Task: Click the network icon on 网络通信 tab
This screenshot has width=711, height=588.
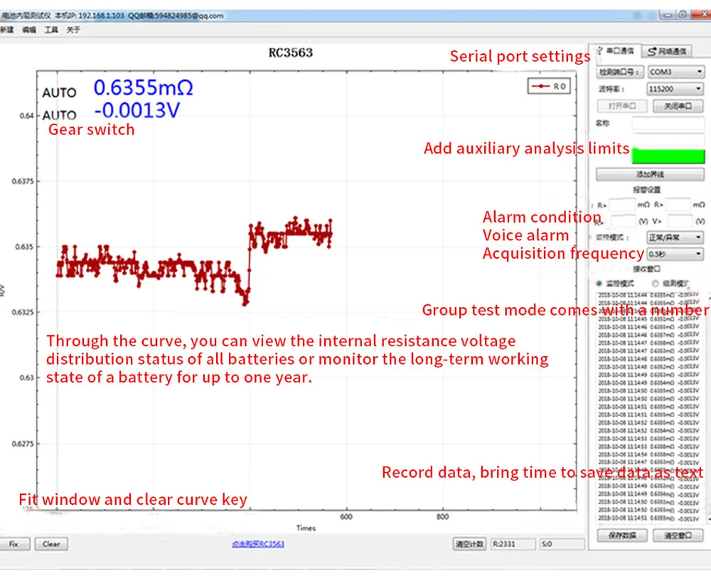Action: tap(651, 51)
